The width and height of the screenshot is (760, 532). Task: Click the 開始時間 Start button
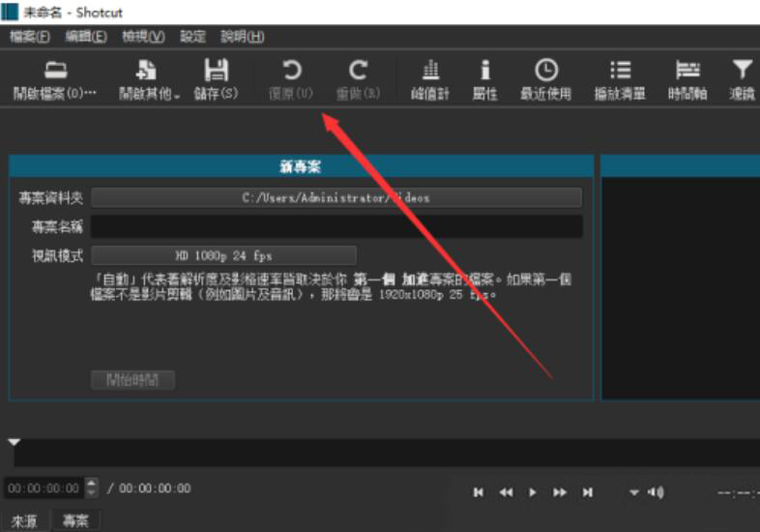point(132,380)
